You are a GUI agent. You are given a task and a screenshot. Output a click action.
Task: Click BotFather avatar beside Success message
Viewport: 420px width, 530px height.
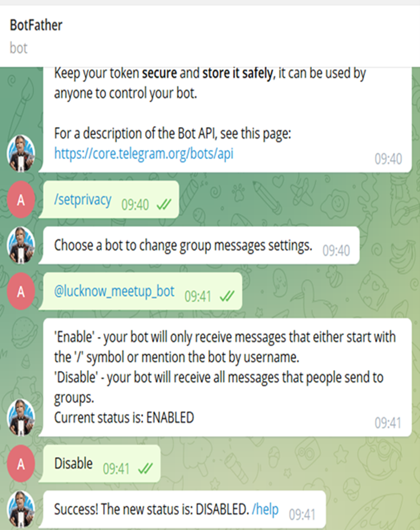pyautogui.click(x=21, y=509)
